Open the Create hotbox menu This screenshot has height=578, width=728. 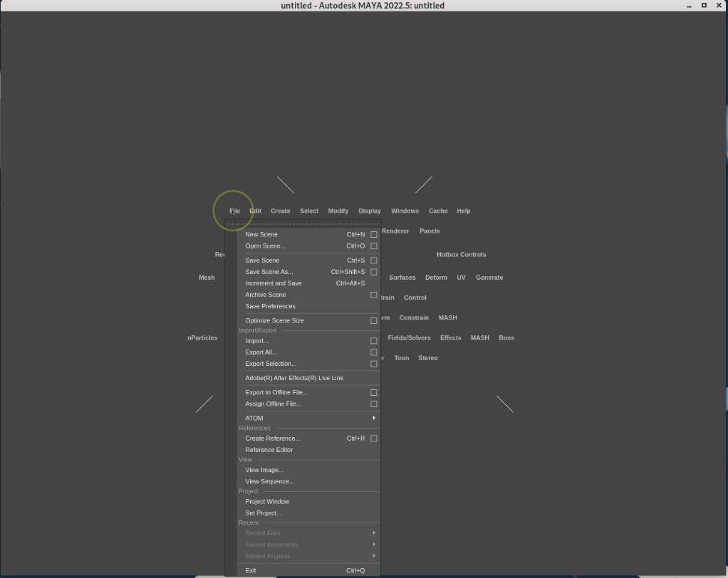(281, 211)
